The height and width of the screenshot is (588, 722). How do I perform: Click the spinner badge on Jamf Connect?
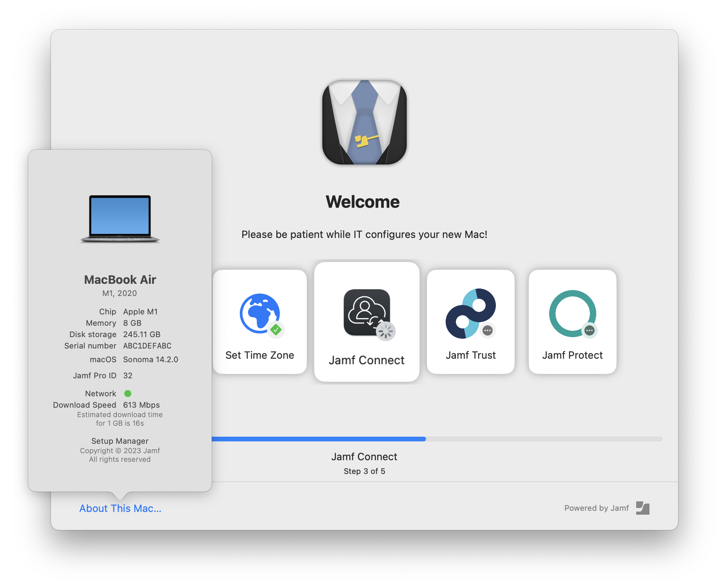tap(385, 331)
